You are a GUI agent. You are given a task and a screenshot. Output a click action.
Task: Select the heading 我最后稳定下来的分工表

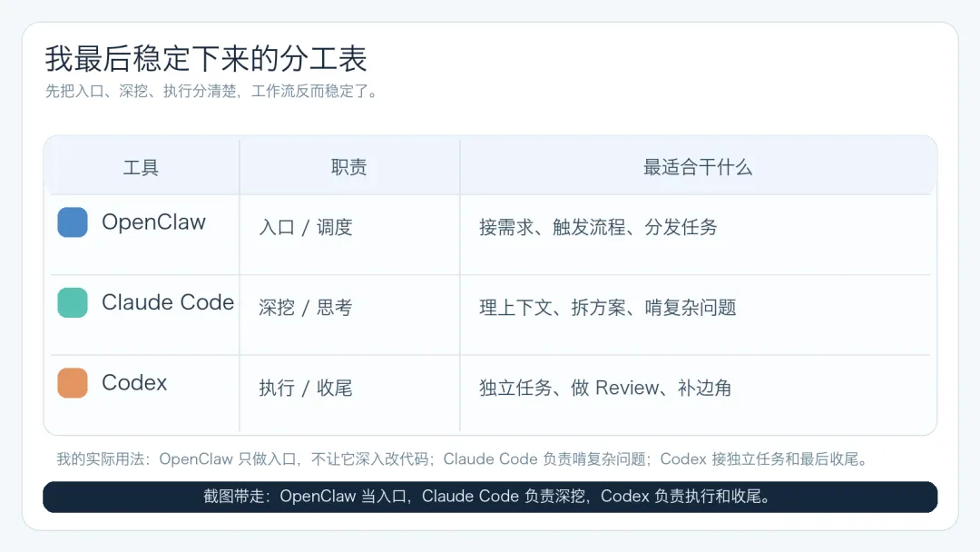206,59
